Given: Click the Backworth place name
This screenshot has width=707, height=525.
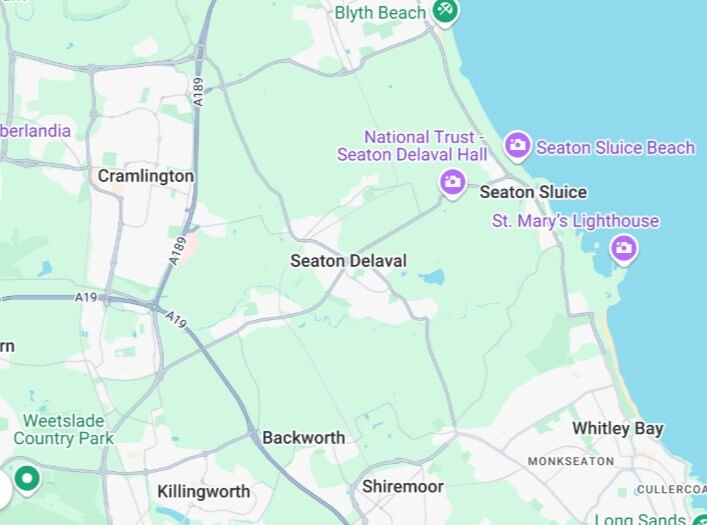Looking at the screenshot, I should coord(303,438).
